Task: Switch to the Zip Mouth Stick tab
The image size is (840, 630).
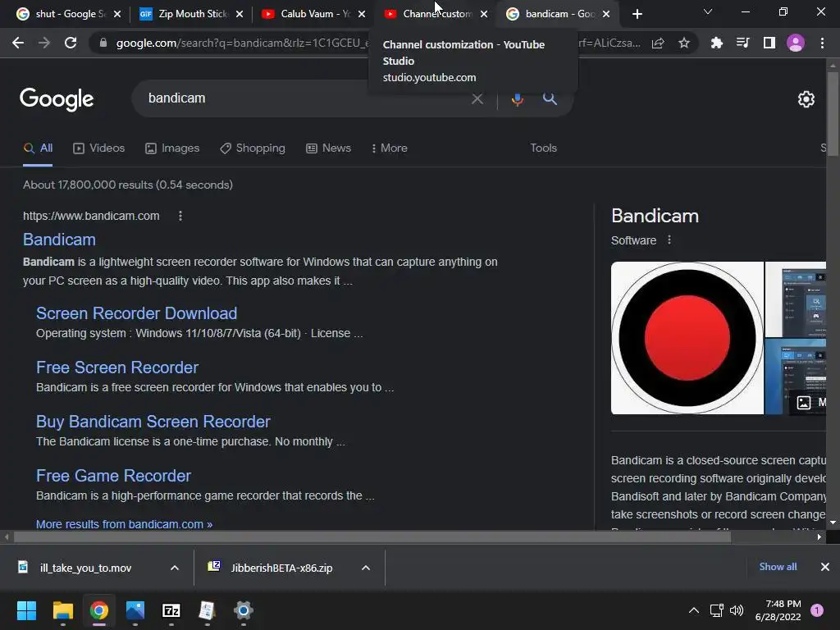Action: coord(184,14)
